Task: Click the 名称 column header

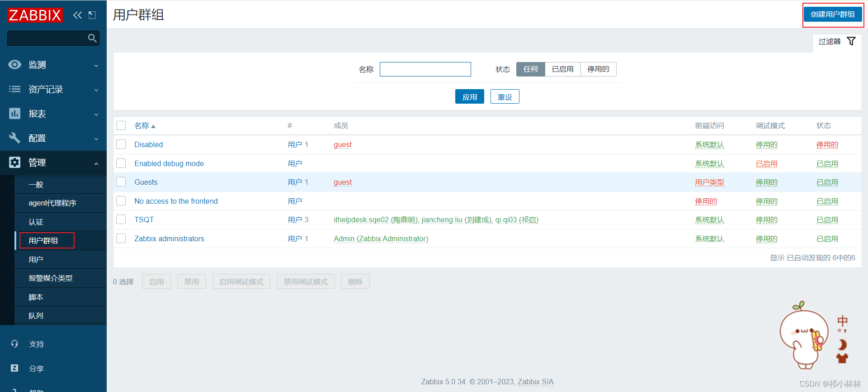Action: point(145,125)
